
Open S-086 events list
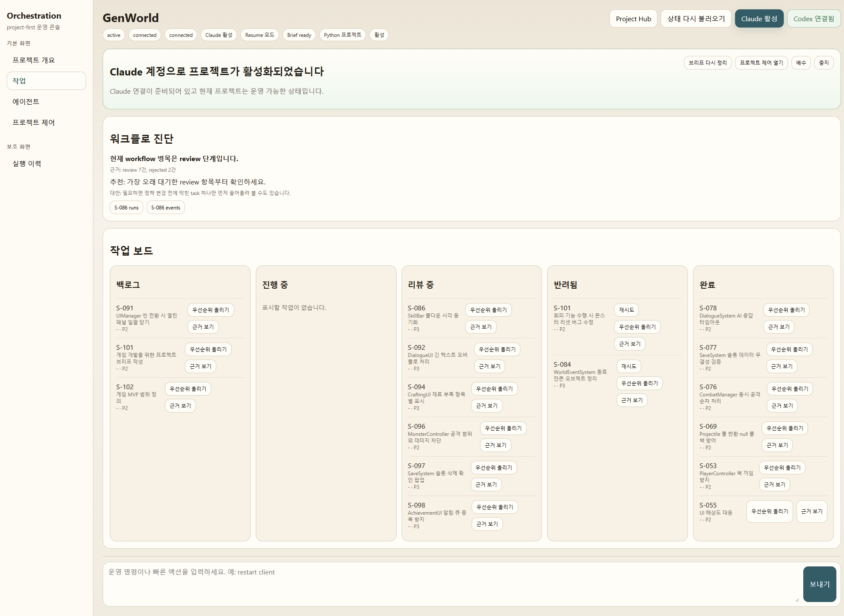pyautogui.click(x=165, y=207)
